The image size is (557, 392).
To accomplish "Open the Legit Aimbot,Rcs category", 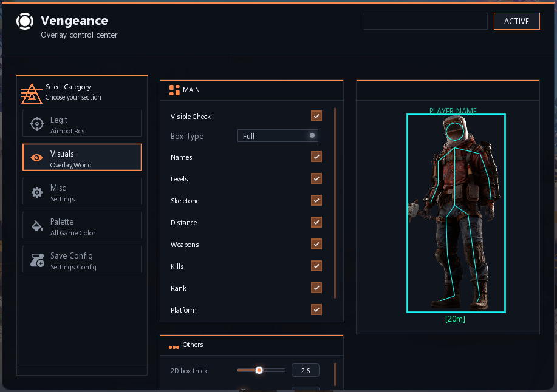I will pos(82,123).
